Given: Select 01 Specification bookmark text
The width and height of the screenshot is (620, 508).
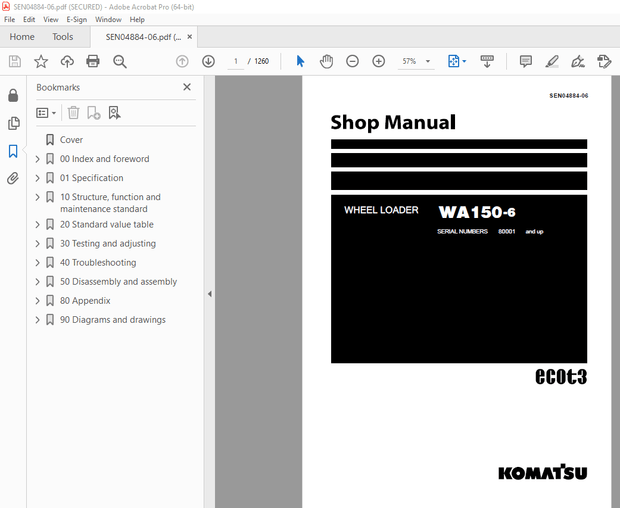Looking at the screenshot, I should [91, 178].
